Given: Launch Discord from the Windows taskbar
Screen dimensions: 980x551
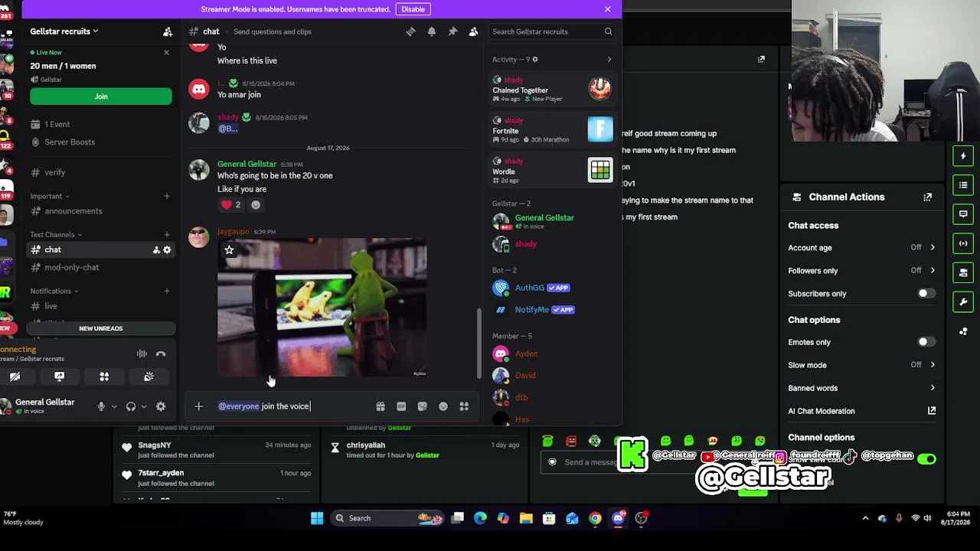Looking at the screenshot, I should (619, 518).
